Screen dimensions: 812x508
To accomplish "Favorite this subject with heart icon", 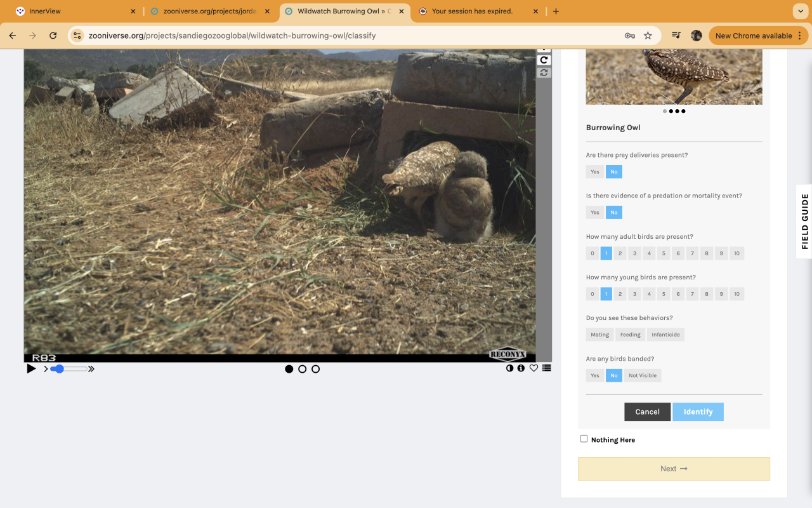I will tap(534, 368).
